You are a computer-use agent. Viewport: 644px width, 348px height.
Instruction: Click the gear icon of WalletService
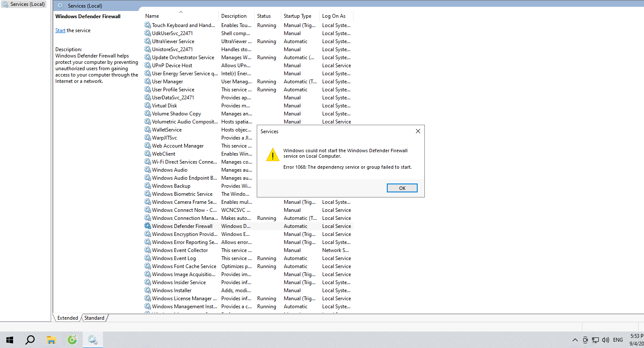[148, 130]
